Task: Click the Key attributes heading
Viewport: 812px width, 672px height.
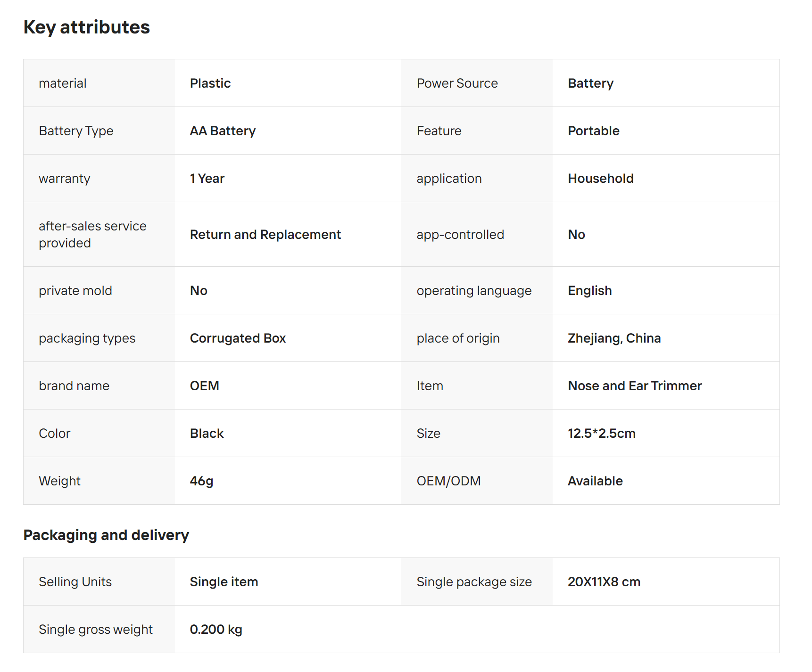Action: [87, 27]
